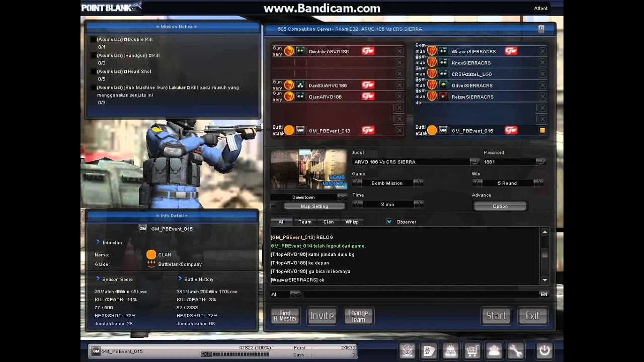
Task: Select next Game mode arrow
Action: pyautogui.click(x=418, y=183)
